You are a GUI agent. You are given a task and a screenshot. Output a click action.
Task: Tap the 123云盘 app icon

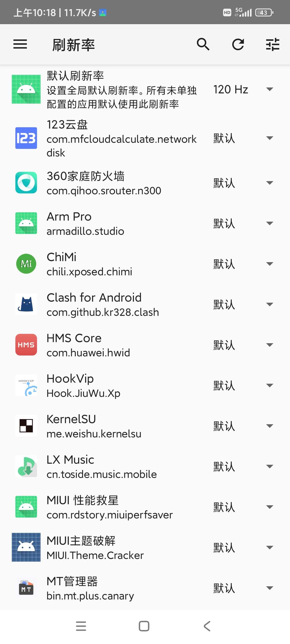click(26, 138)
